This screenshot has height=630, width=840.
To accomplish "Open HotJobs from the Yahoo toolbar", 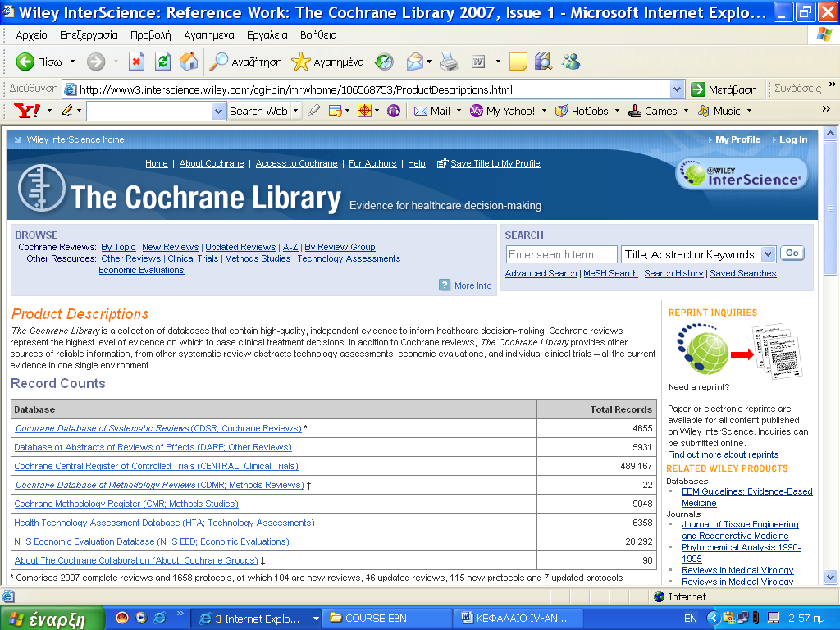I will (x=582, y=111).
